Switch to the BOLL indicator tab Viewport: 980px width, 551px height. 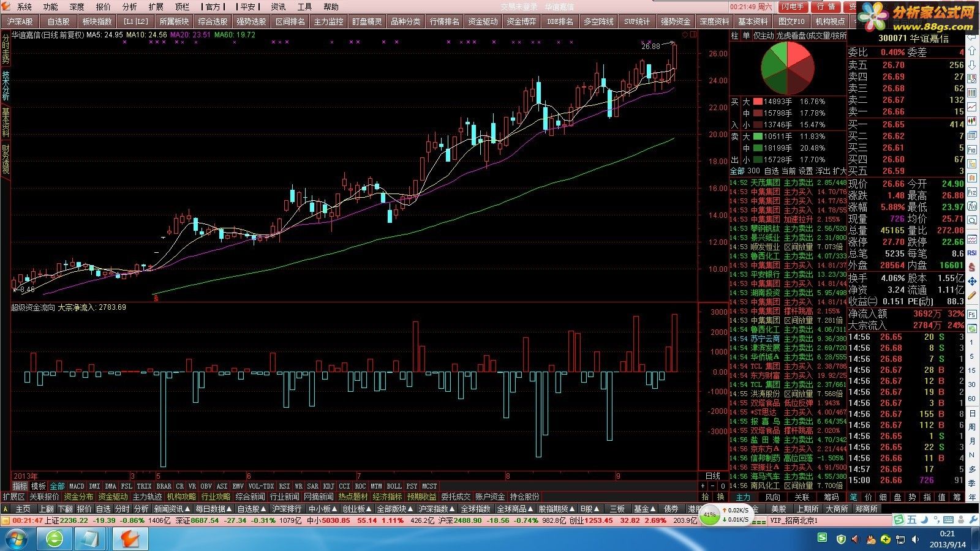click(x=394, y=486)
